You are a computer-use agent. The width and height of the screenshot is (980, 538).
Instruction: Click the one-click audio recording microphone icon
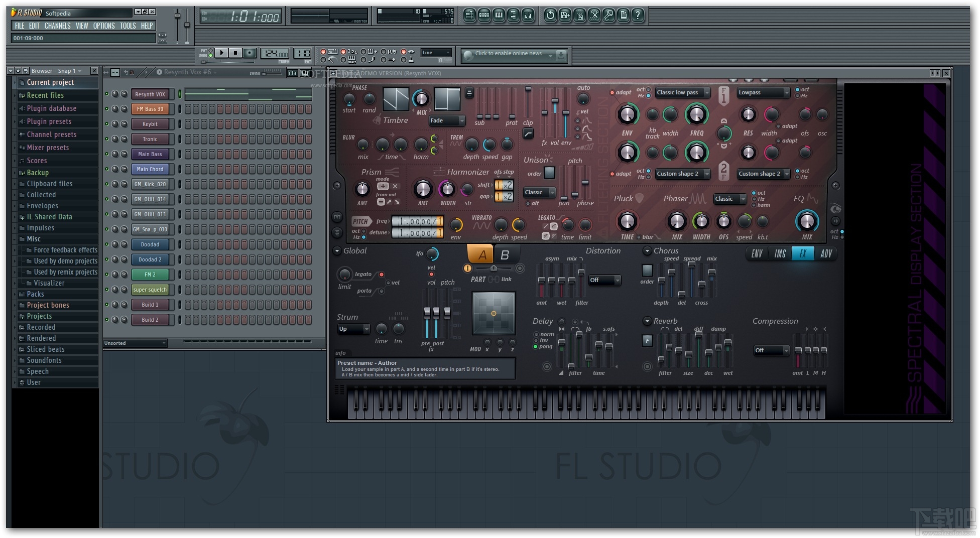(609, 16)
